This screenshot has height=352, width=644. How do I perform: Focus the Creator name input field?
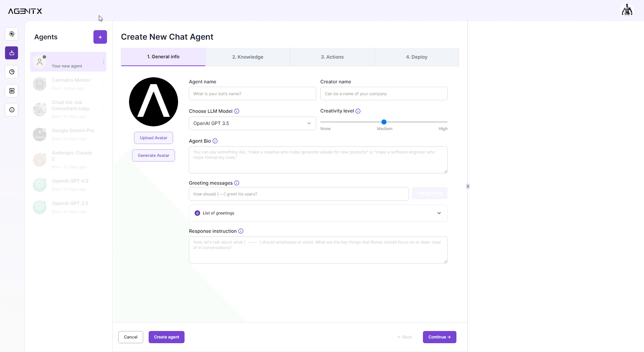coord(384,94)
